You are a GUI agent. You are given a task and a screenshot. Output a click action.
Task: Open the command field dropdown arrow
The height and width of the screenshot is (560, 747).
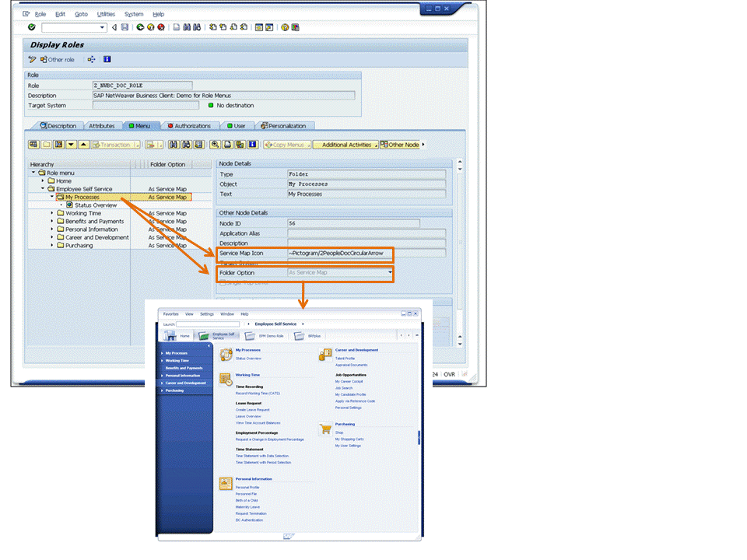click(x=102, y=27)
